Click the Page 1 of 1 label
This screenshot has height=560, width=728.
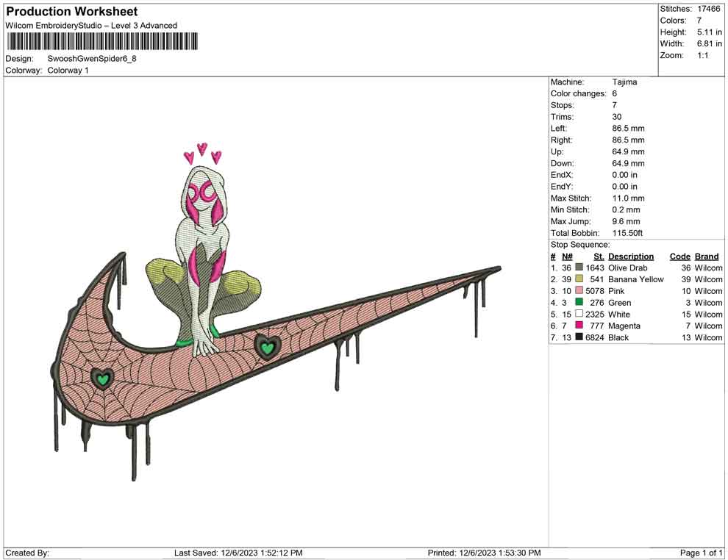click(x=701, y=553)
